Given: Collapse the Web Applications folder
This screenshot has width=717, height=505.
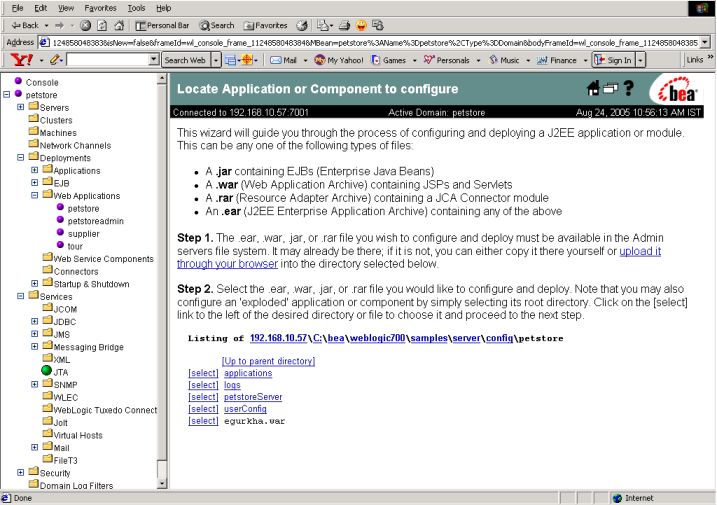Looking at the screenshot, I should point(34,195).
